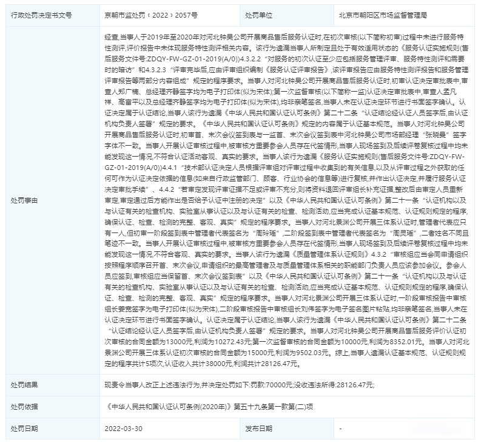Click the 没收违法所得:28126.47元 text
Viewport: 481px width, 448px height.
tap(332, 385)
